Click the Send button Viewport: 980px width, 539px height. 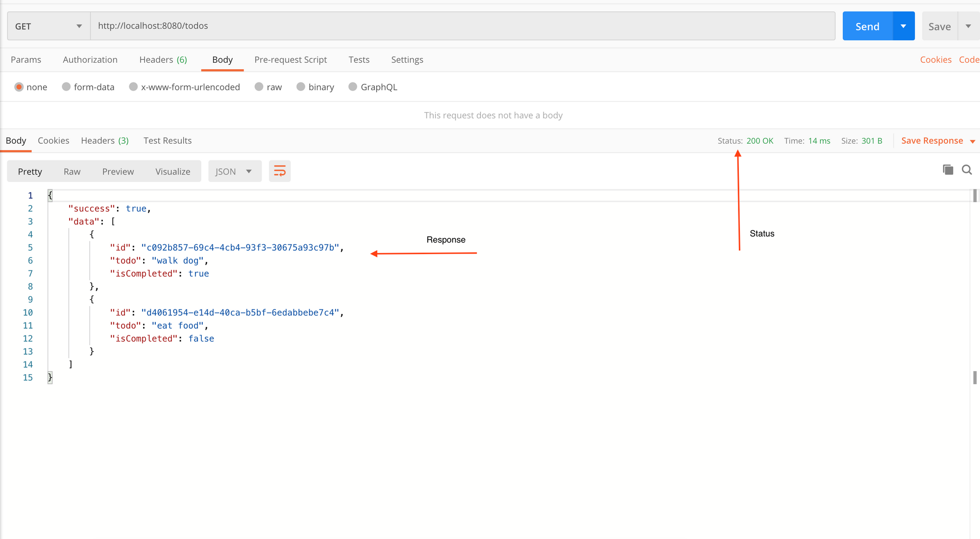click(x=867, y=26)
